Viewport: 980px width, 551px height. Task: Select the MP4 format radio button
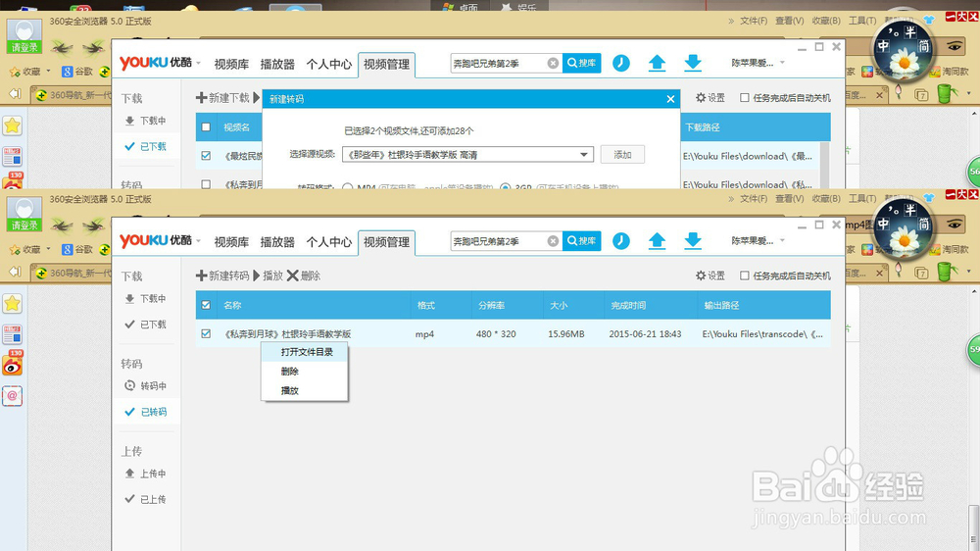348,186
